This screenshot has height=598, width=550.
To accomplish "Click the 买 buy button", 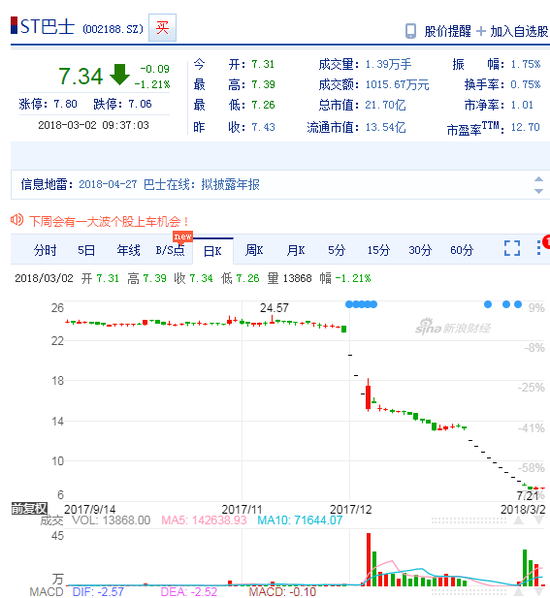I will pos(162,27).
